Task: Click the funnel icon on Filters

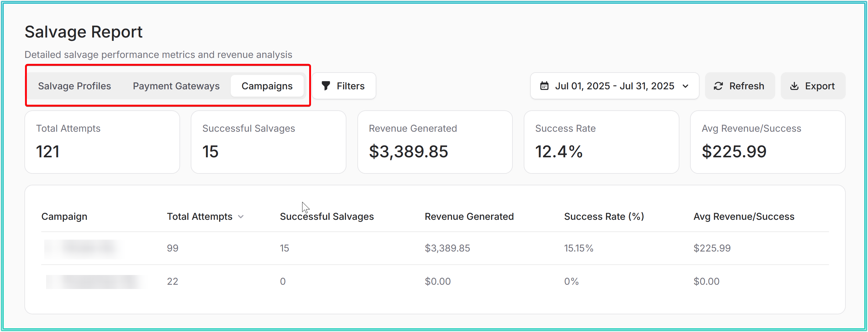Action: pos(325,86)
